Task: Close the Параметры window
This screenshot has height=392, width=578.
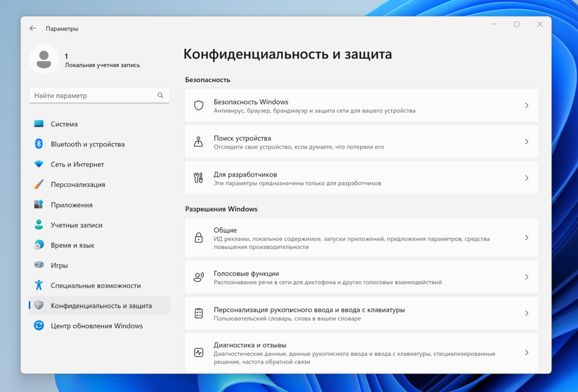Action: (539, 24)
